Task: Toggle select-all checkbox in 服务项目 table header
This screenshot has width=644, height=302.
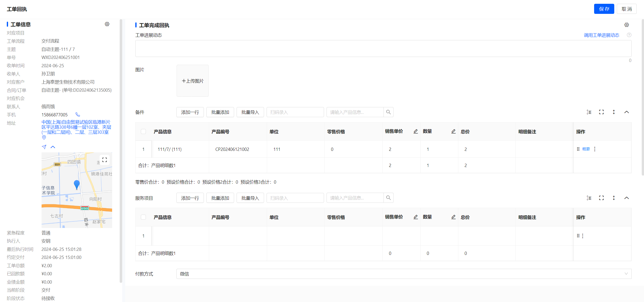Action: [143, 217]
